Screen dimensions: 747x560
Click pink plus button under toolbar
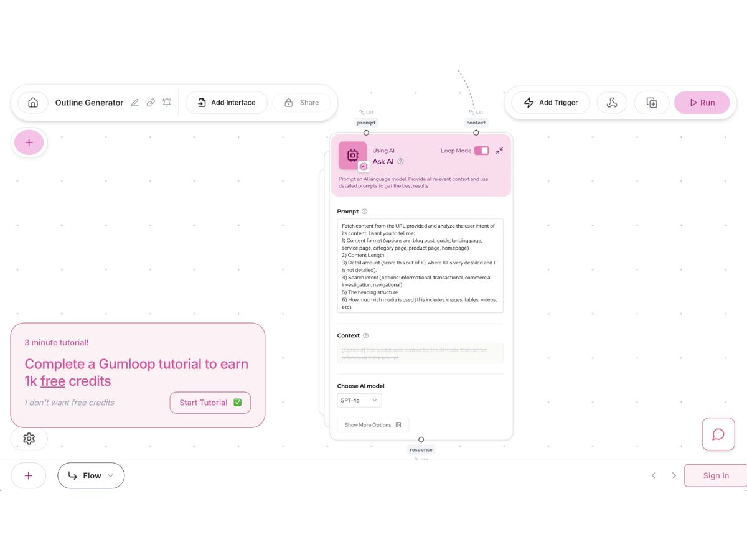pos(29,142)
